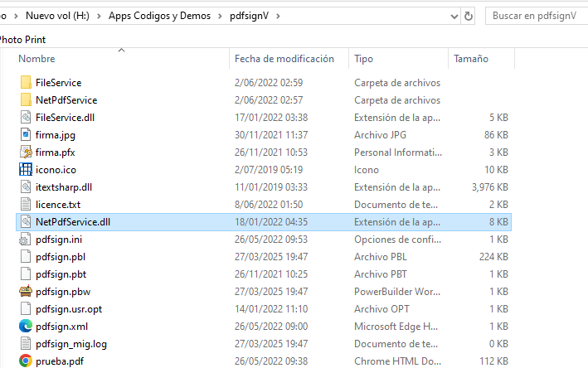Click the pdfsign.pbw PowerBuilder workspace icon
The height and width of the screenshot is (368, 588).
pyautogui.click(x=26, y=292)
